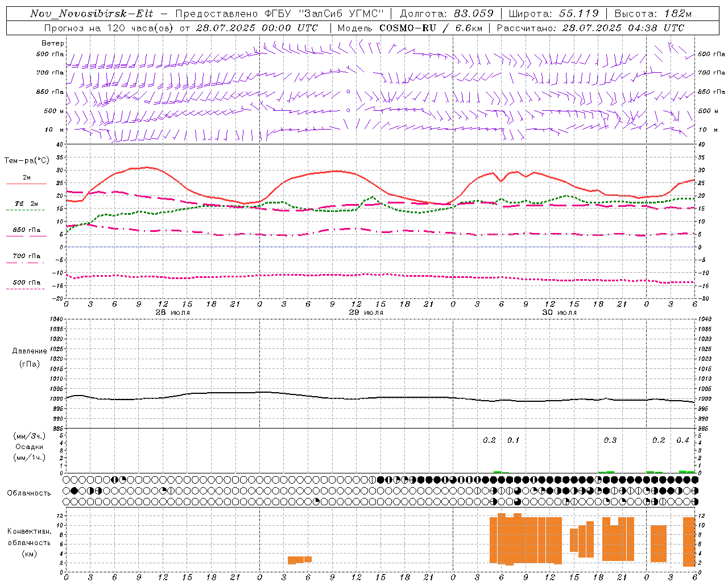Image resolution: width=728 pixels, height=582 pixels.
Task: Click 'Модель COSMO-RU / 6.6км' text
Action: (x=409, y=28)
